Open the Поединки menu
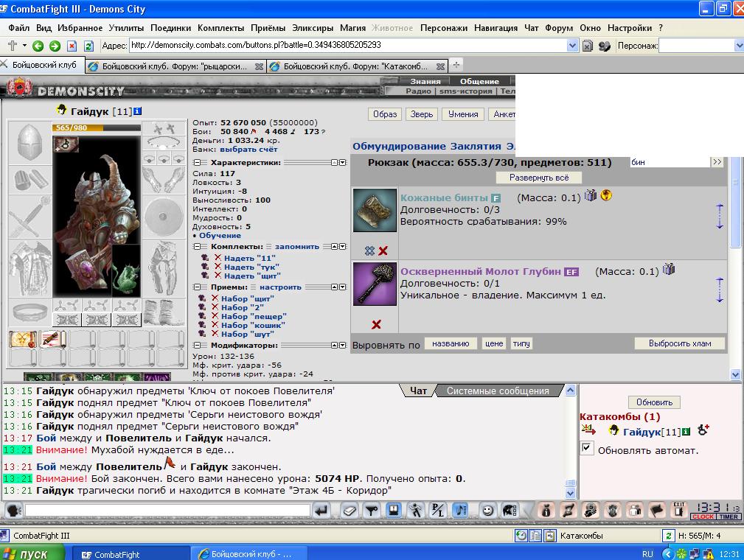 click(x=171, y=28)
